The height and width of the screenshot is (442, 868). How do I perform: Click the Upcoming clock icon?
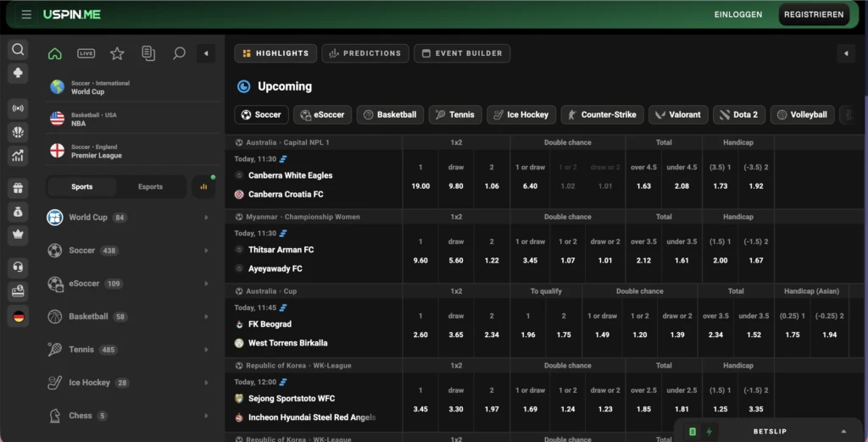coord(243,86)
